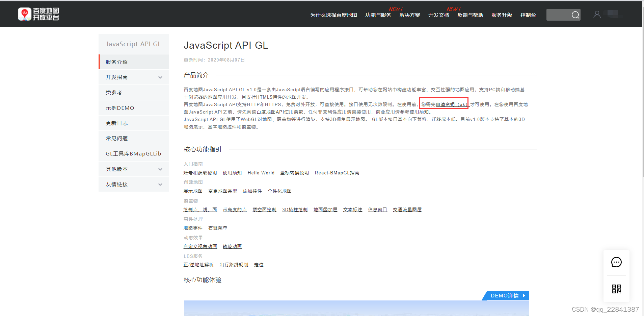Select GL工具库BMapGLLib in the sidebar
Viewport: 644px width, 316px height.
tap(134, 154)
